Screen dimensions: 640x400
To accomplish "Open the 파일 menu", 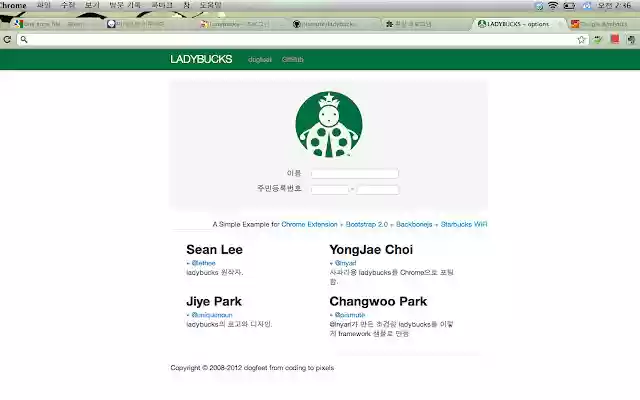I will (x=43, y=5).
